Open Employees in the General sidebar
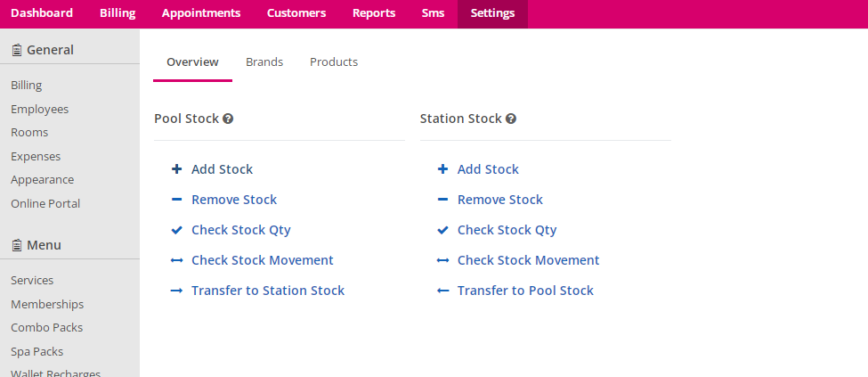Screen dimensions: 868x377 pos(40,110)
